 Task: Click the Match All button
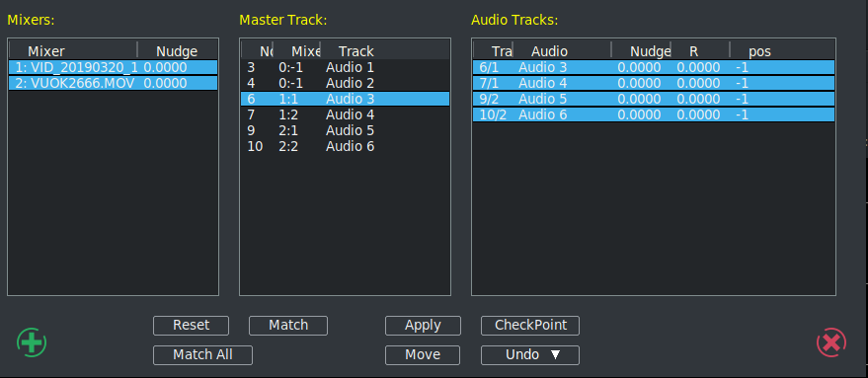click(x=202, y=354)
